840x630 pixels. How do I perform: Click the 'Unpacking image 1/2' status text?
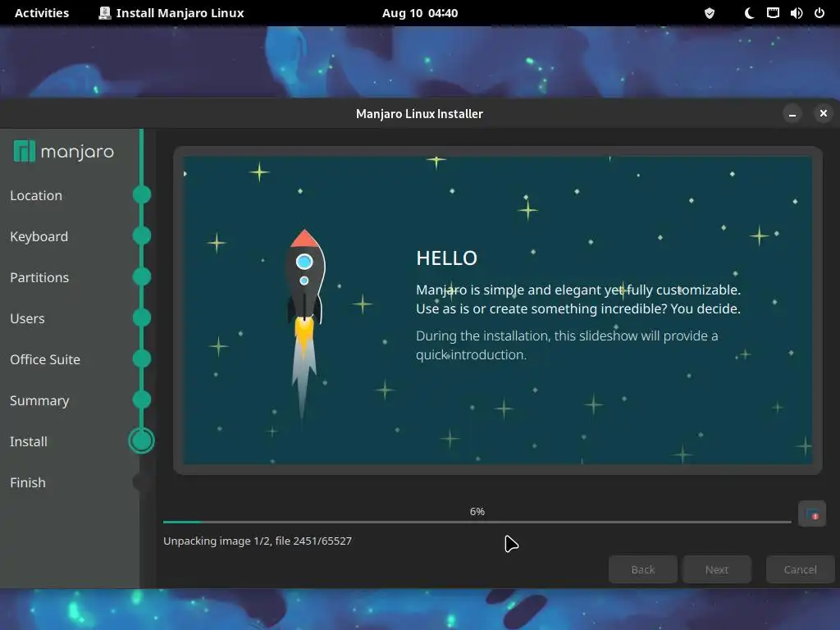(x=258, y=541)
